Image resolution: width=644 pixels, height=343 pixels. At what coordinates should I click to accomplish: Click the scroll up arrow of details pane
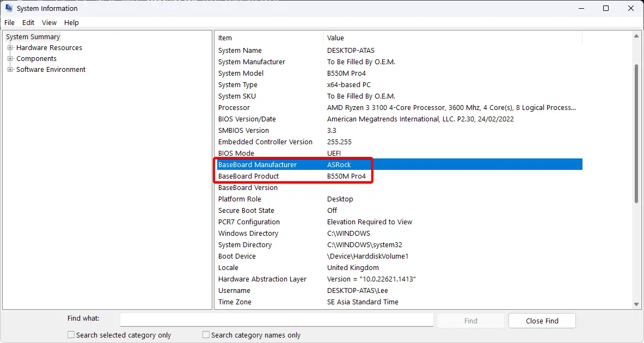[x=636, y=36]
